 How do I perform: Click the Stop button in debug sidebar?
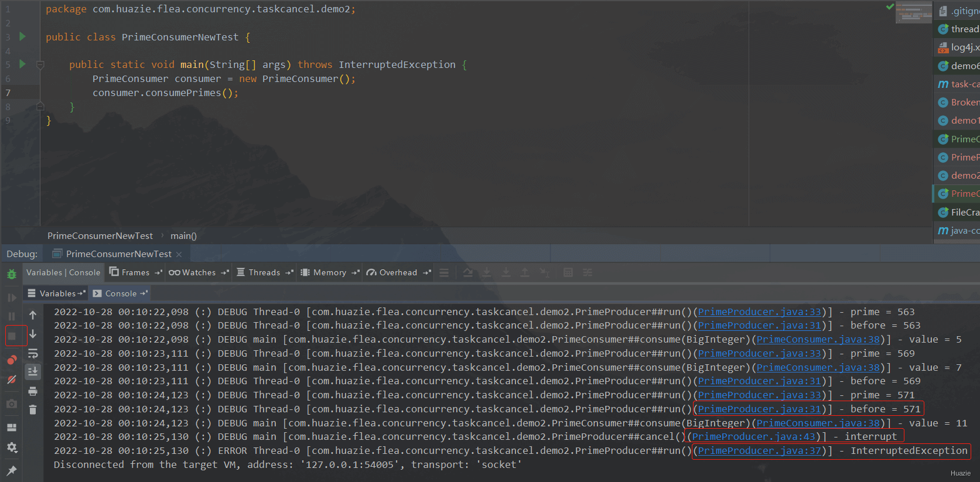[x=12, y=336]
